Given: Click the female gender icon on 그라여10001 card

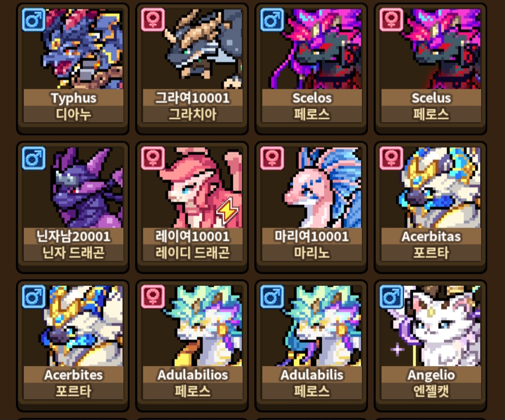Looking at the screenshot, I should click(x=152, y=20).
